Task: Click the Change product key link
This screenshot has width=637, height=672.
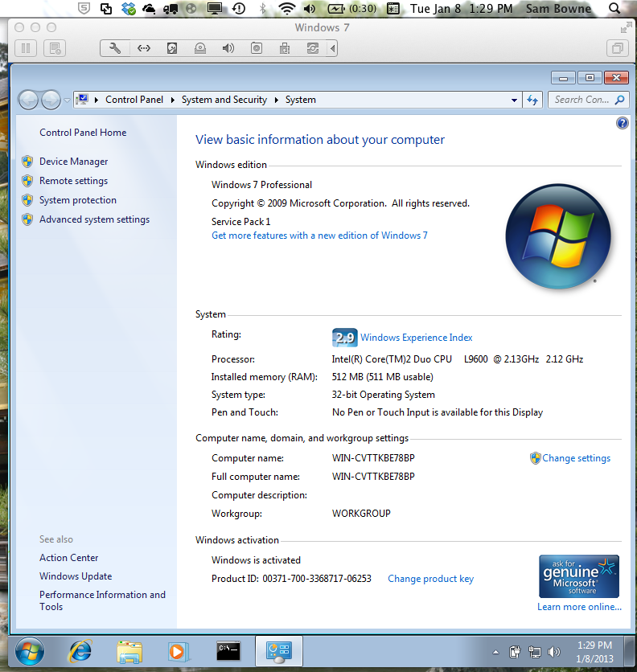Action: [430, 579]
